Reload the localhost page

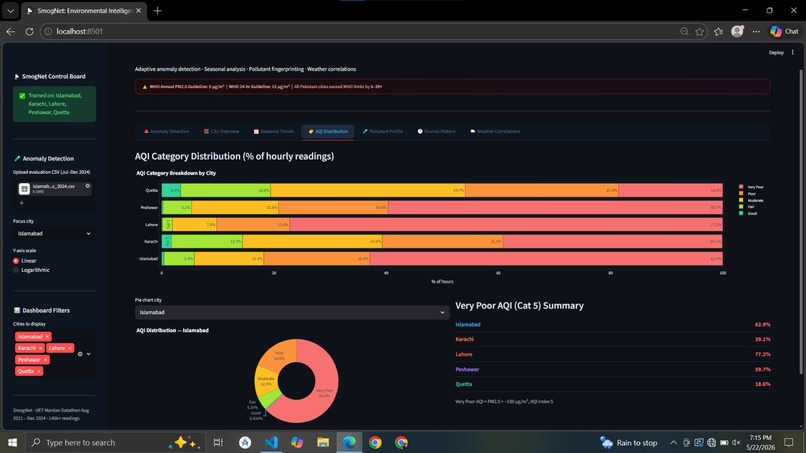pos(29,31)
